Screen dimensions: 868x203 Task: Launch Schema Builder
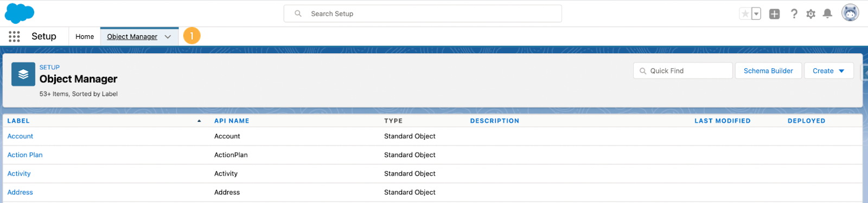(768, 71)
